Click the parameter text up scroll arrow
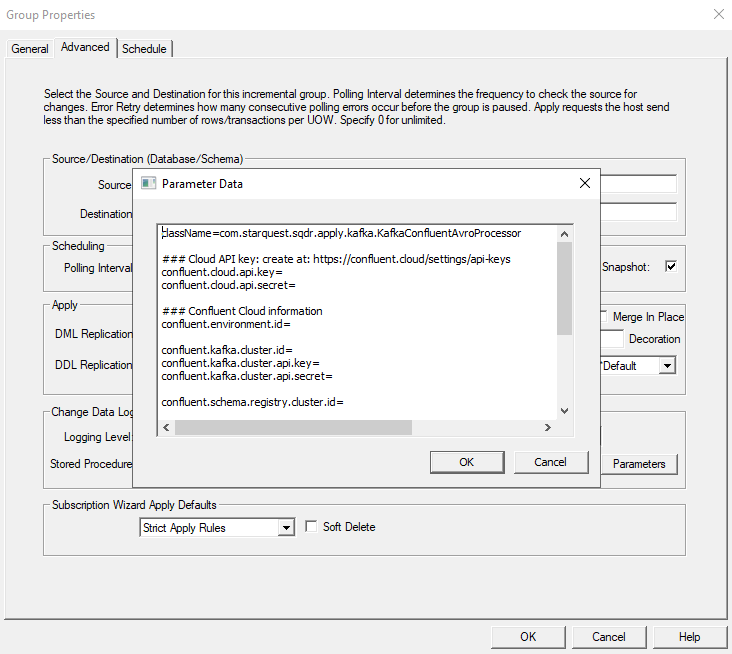The height and width of the screenshot is (654, 732). click(x=564, y=232)
